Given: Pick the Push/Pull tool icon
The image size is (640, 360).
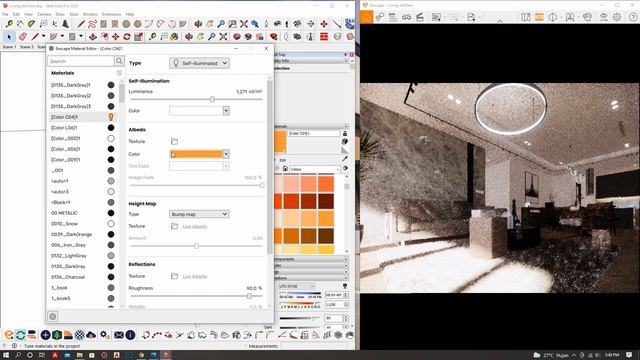Looking at the screenshot, I should click(x=93, y=37).
